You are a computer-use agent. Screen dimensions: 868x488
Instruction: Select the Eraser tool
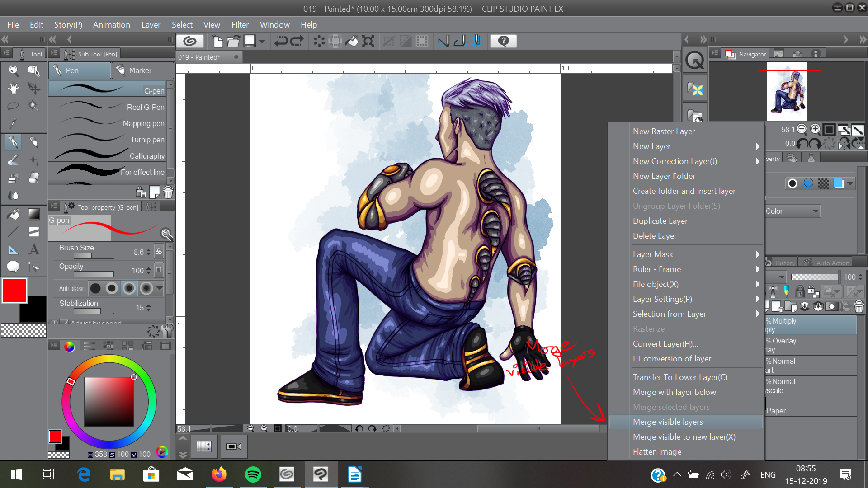[34, 178]
